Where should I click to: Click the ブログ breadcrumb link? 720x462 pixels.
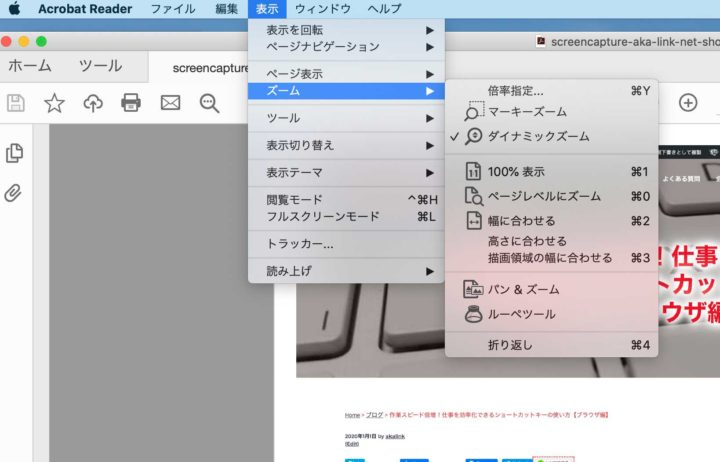coord(374,415)
